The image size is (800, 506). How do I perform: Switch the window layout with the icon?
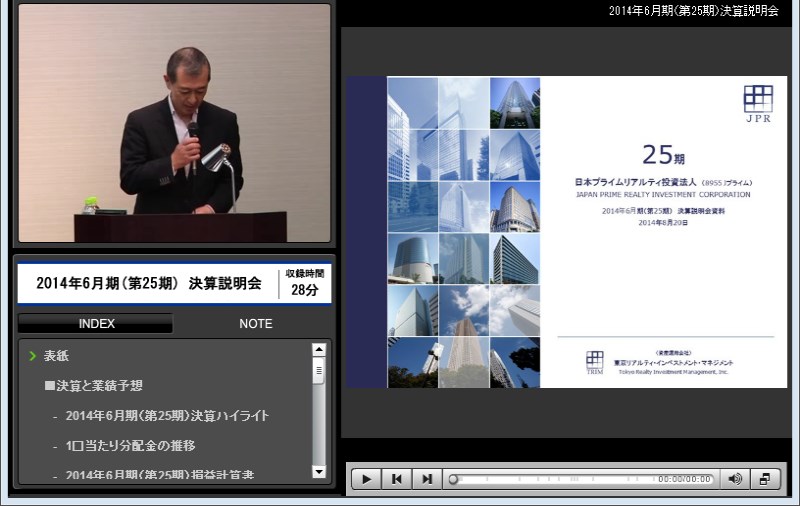(765, 479)
